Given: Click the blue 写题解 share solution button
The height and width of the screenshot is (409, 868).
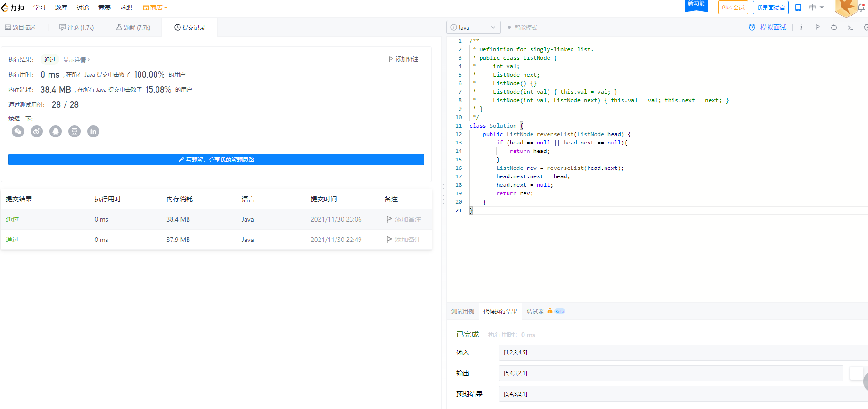Looking at the screenshot, I should [216, 160].
